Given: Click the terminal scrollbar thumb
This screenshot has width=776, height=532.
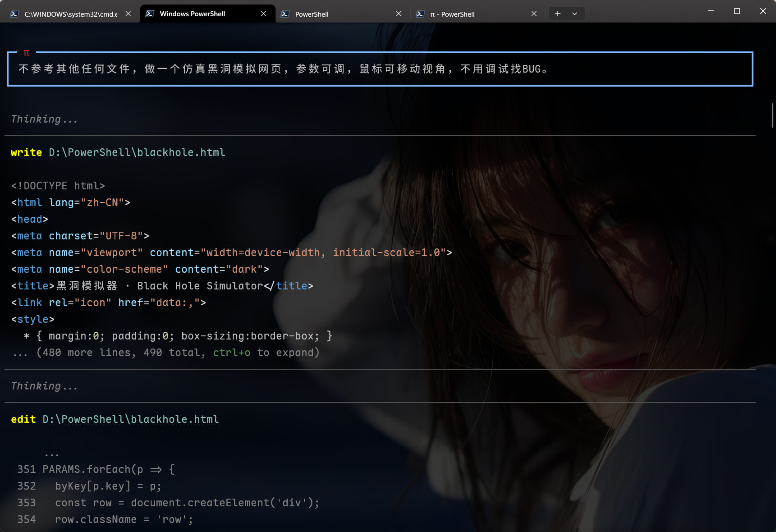Looking at the screenshot, I should coord(772,115).
